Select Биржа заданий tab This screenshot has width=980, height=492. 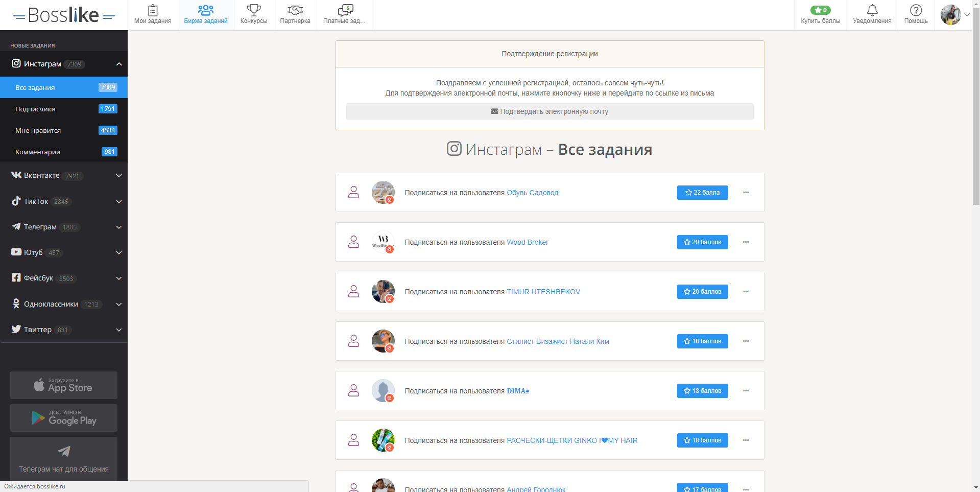(206, 15)
